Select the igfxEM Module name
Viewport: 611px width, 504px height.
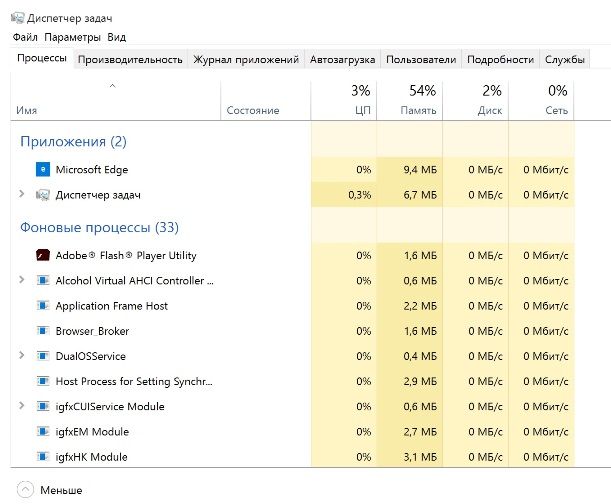tap(92, 431)
